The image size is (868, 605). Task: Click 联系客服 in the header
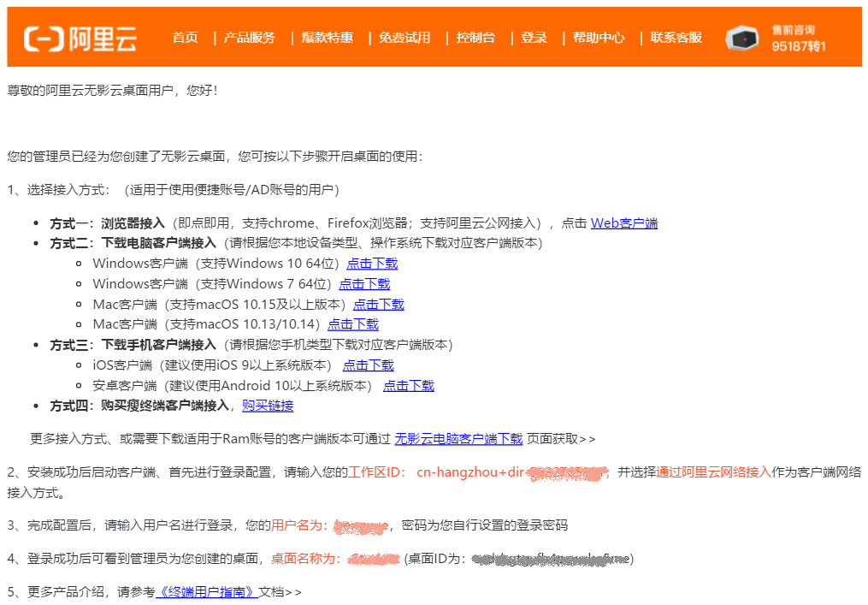[x=676, y=37]
